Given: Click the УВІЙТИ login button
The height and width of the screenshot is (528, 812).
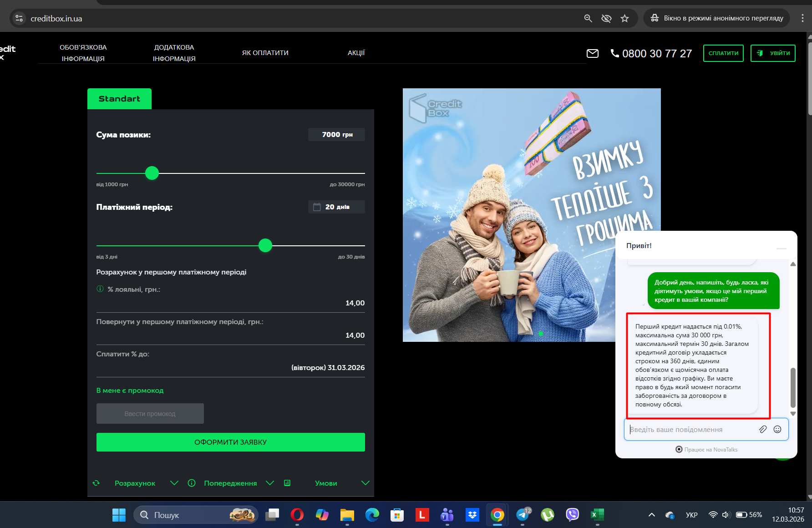Looking at the screenshot, I should [773, 53].
